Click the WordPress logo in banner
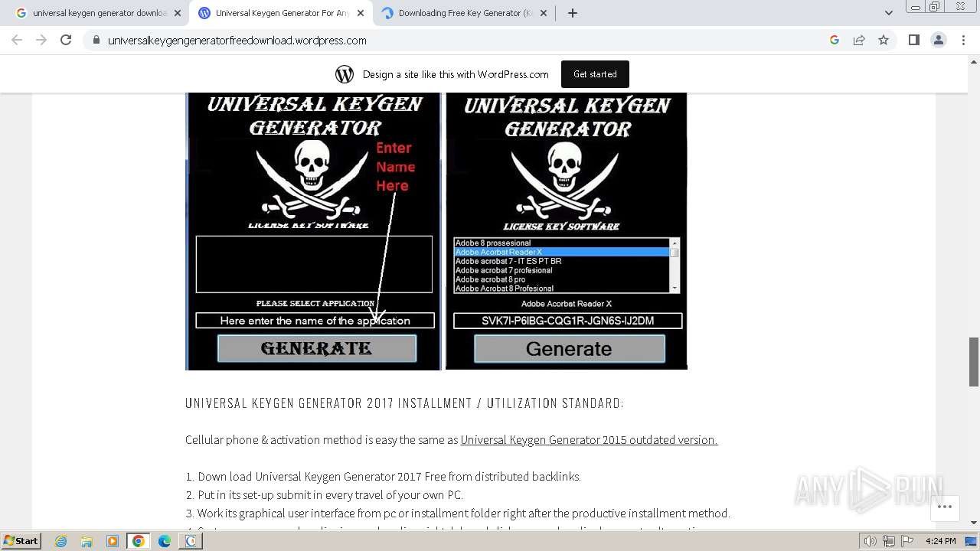The image size is (980, 551). [x=345, y=74]
